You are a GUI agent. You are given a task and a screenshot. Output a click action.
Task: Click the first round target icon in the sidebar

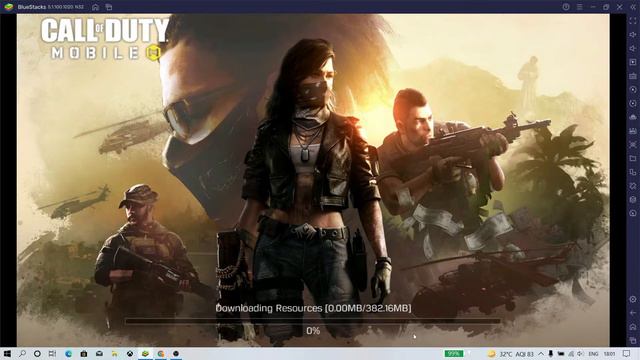pos(633,89)
